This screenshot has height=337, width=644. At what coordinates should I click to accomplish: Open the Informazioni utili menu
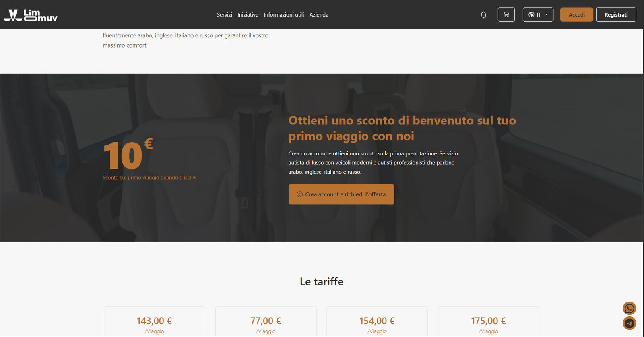(x=284, y=15)
